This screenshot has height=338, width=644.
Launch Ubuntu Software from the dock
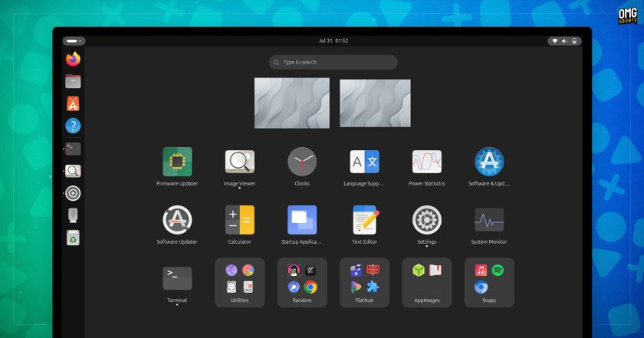click(73, 103)
